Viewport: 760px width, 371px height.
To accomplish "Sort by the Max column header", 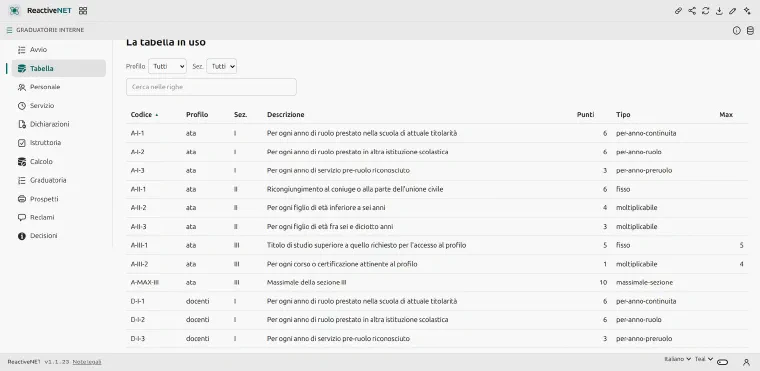I will [x=726, y=115].
